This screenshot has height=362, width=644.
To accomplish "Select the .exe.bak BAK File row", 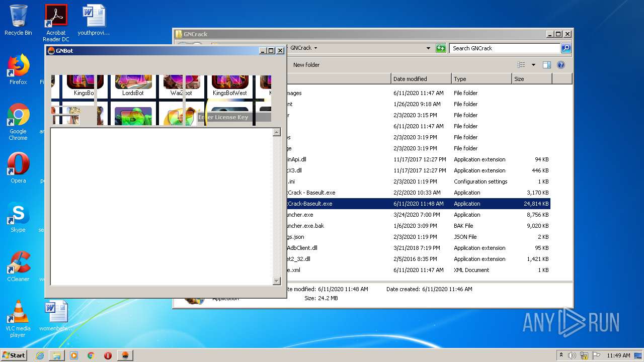I will (x=418, y=226).
